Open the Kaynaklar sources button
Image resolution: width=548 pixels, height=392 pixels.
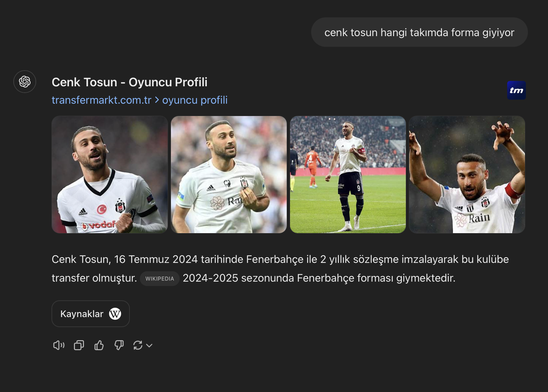(x=91, y=314)
